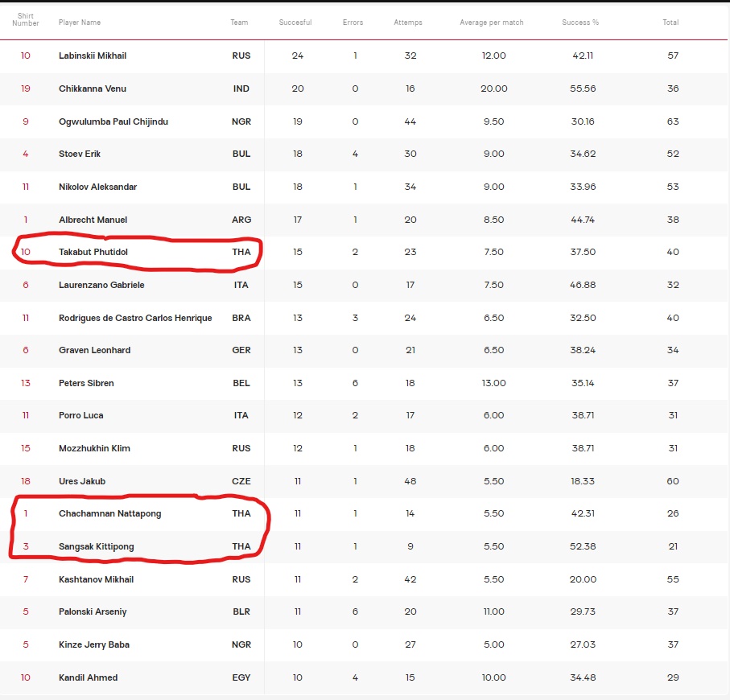Open player Porro Luca
Screen dimensions: 730x700
pyautogui.click(x=81, y=415)
